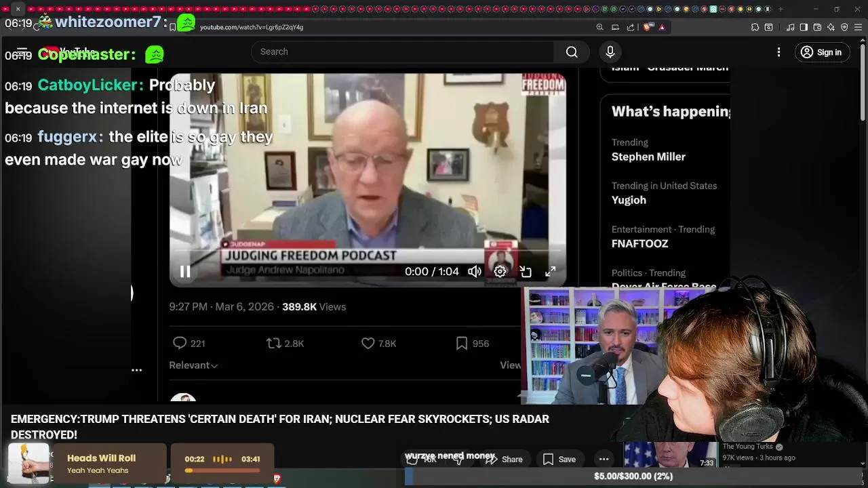Click the YouTube Save button
This screenshot has height=488, width=868.
point(559,460)
